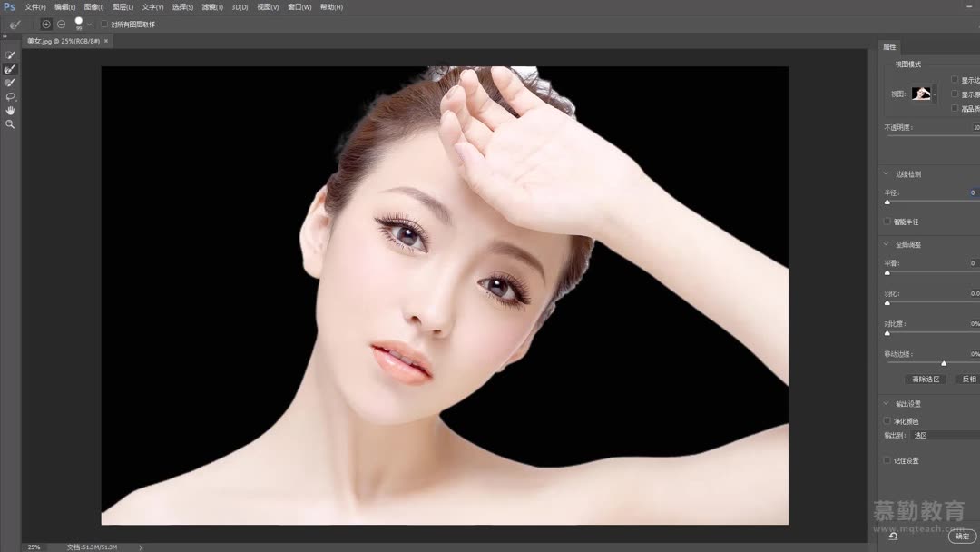This screenshot has width=980, height=552.
Task: Select the Lasso tool
Action: coord(10,96)
